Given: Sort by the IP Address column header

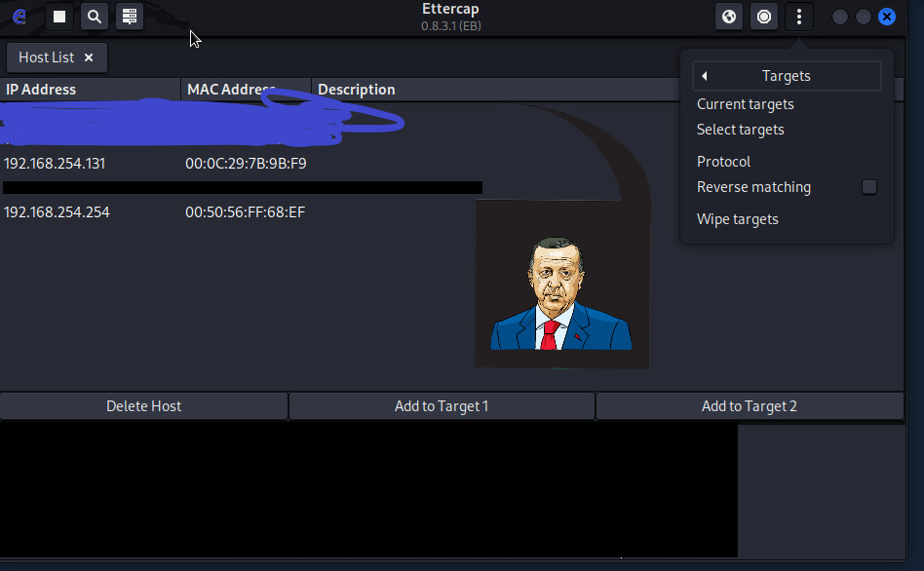Looking at the screenshot, I should pos(91,90).
